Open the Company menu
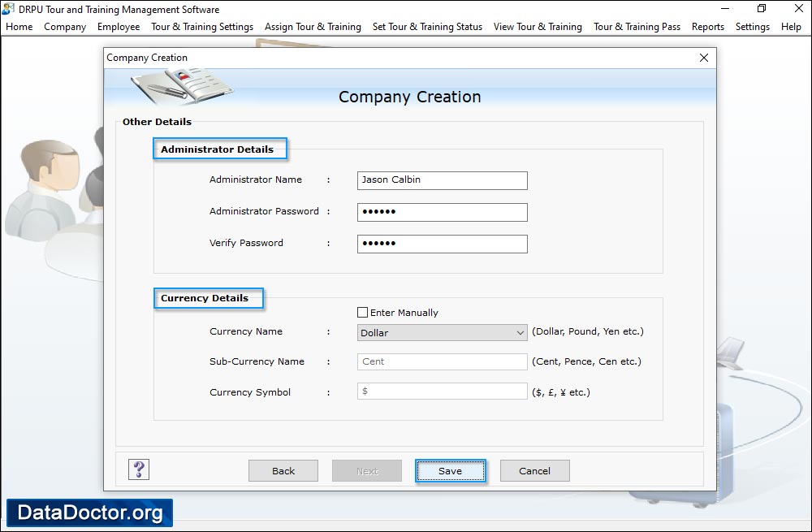Image resolution: width=812 pixels, height=532 pixels. point(65,27)
